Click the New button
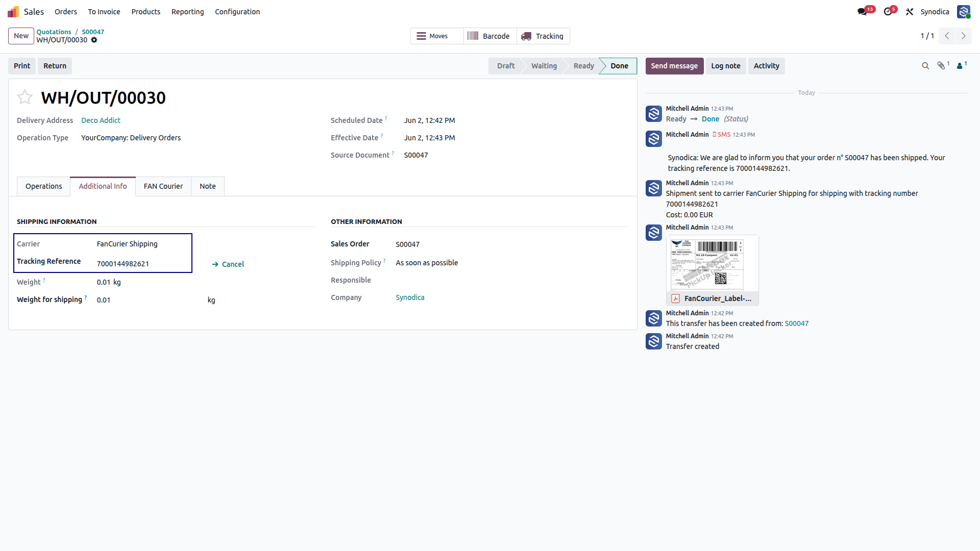Screen dimensions: 980x551 21,36
